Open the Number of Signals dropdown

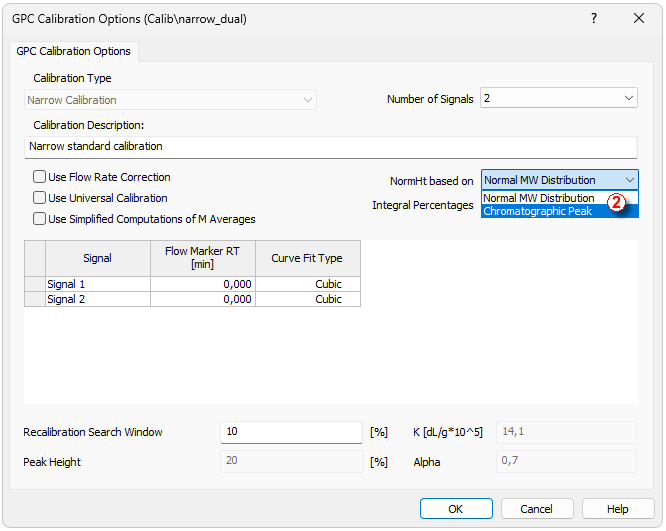559,98
